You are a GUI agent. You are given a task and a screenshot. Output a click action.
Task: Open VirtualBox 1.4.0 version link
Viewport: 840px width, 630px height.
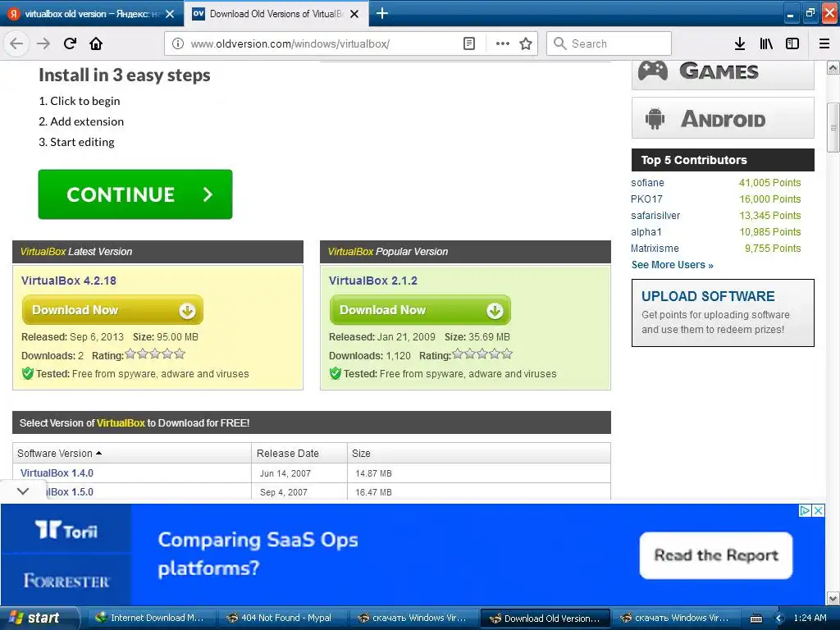57,473
